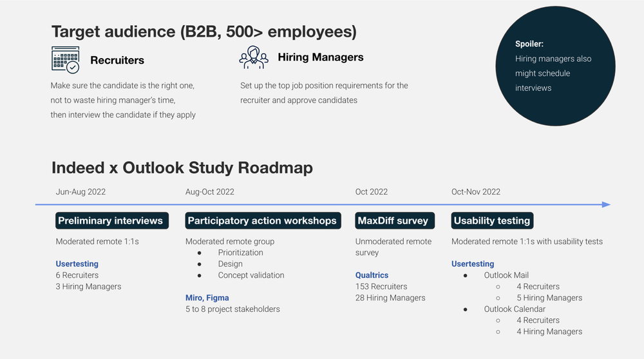Click the 'Moderated remote group' text
This screenshot has height=359, width=644.
pyautogui.click(x=230, y=242)
